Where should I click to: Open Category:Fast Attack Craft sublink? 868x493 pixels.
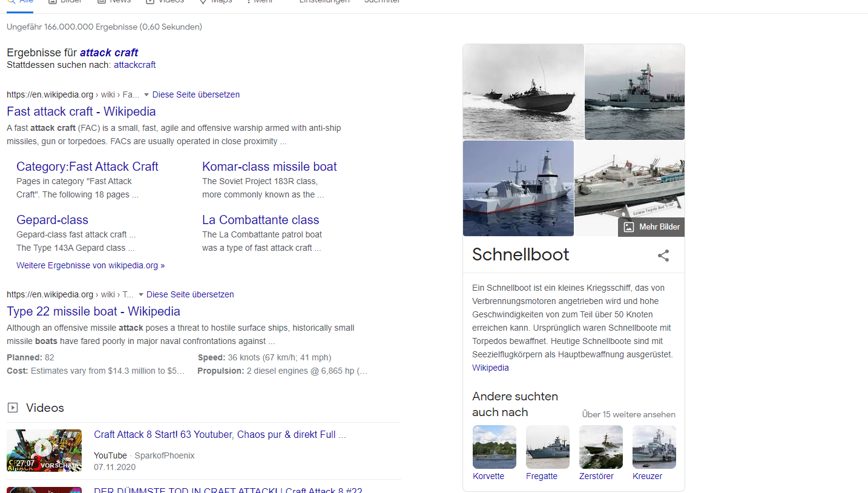click(87, 167)
